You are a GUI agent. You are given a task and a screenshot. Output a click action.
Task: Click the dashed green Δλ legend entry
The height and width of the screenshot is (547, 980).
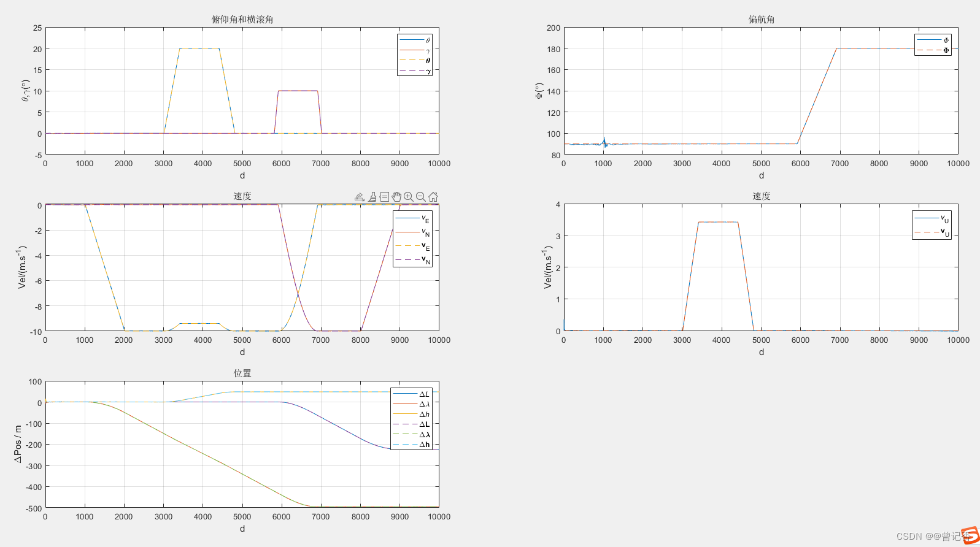click(411, 434)
